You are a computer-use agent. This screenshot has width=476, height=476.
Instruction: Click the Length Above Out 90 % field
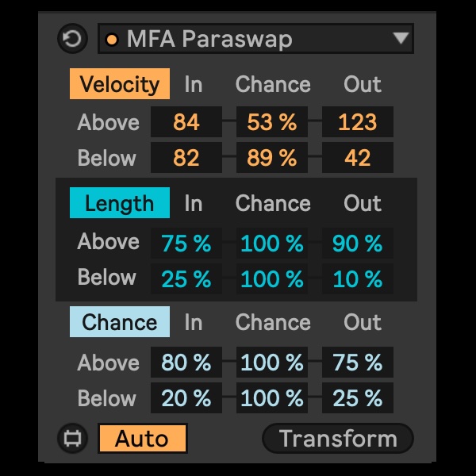click(357, 244)
